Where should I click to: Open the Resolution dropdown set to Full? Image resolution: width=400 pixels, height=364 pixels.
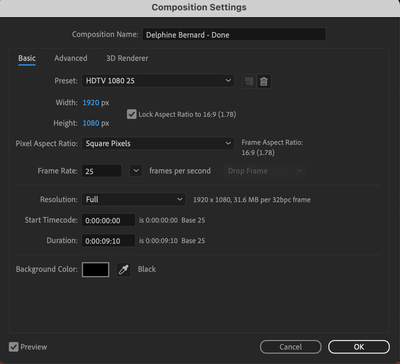click(133, 199)
